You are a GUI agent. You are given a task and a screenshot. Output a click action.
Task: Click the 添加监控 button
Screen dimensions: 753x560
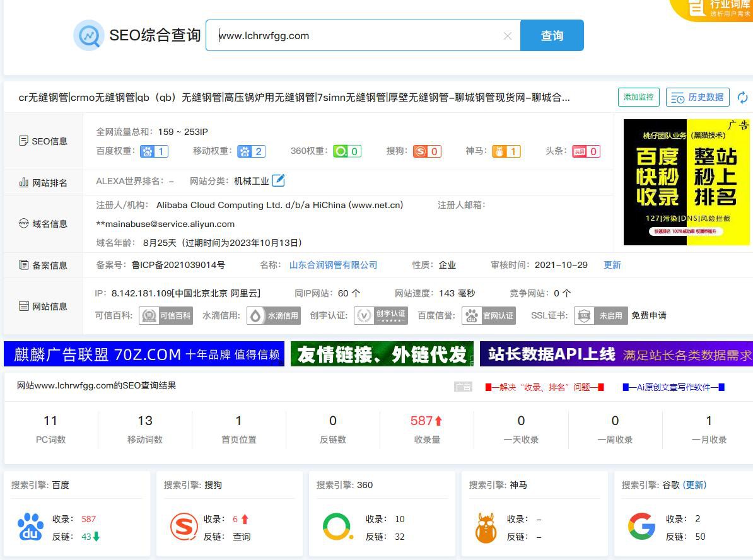[x=639, y=97]
